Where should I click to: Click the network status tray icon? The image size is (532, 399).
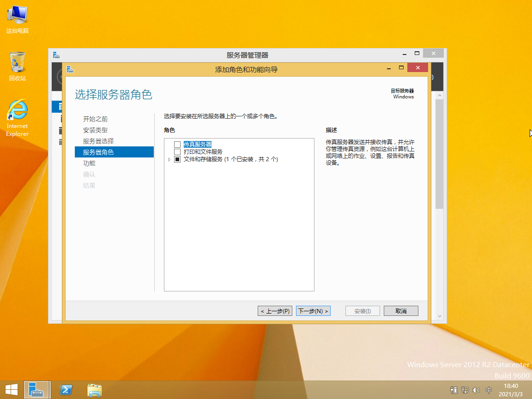465,390
